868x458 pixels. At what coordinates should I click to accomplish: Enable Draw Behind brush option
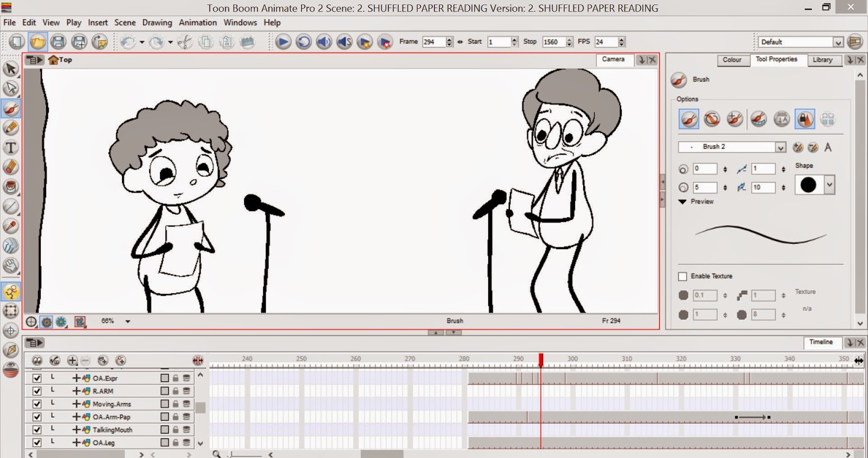712,119
